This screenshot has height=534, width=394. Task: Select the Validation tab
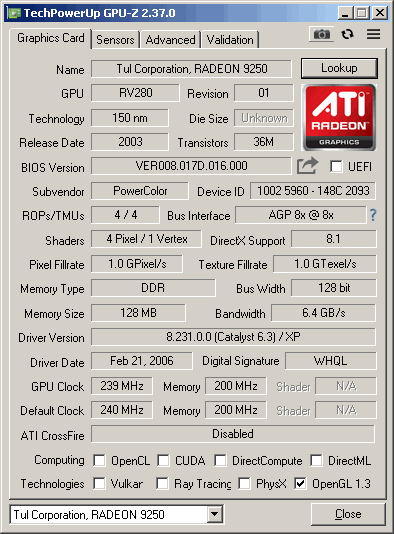pyautogui.click(x=230, y=40)
